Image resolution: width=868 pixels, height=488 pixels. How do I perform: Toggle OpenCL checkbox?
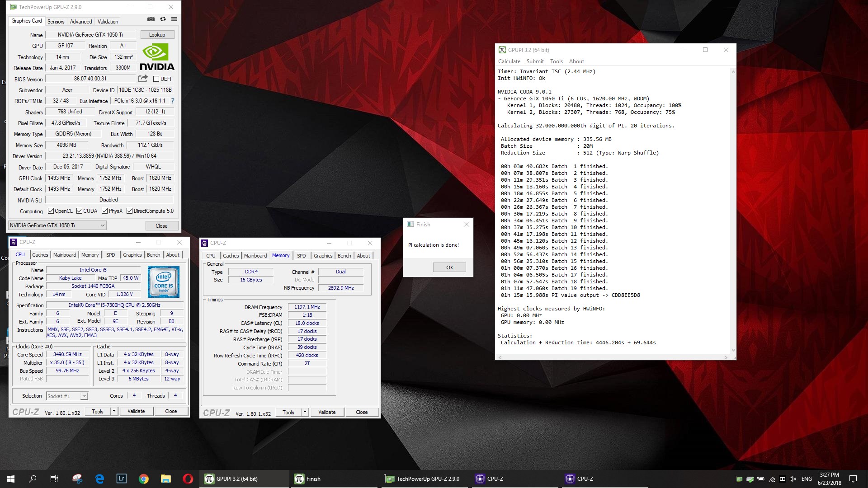click(51, 211)
